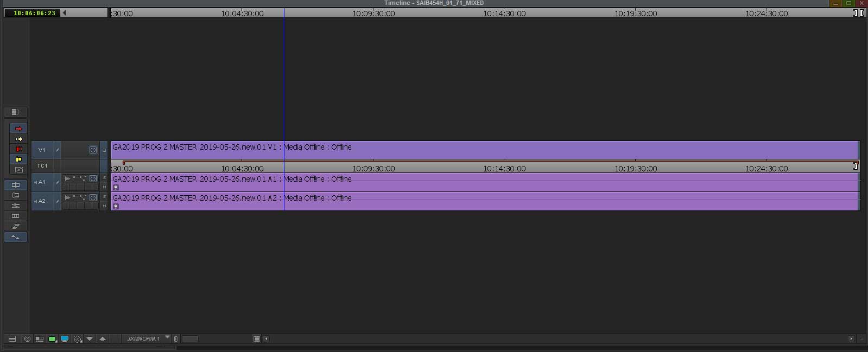Click the filmstrip icon in the left tool column
Image resolution: width=868 pixels, height=352 pixels.
click(x=15, y=216)
